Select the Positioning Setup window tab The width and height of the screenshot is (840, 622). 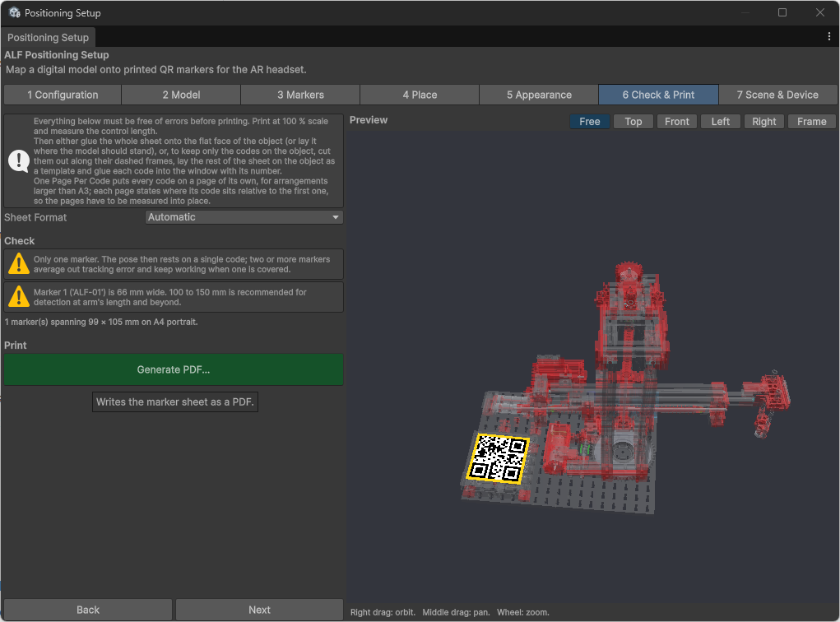48,38
